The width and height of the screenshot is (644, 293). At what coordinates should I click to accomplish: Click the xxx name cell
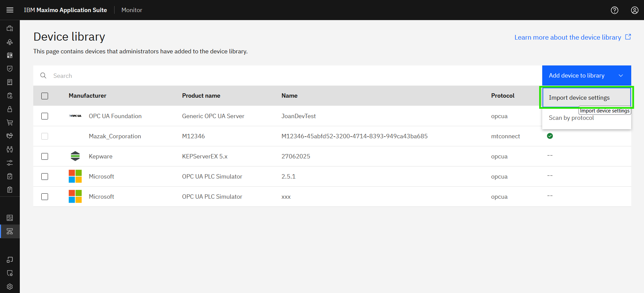click(286, 197)
